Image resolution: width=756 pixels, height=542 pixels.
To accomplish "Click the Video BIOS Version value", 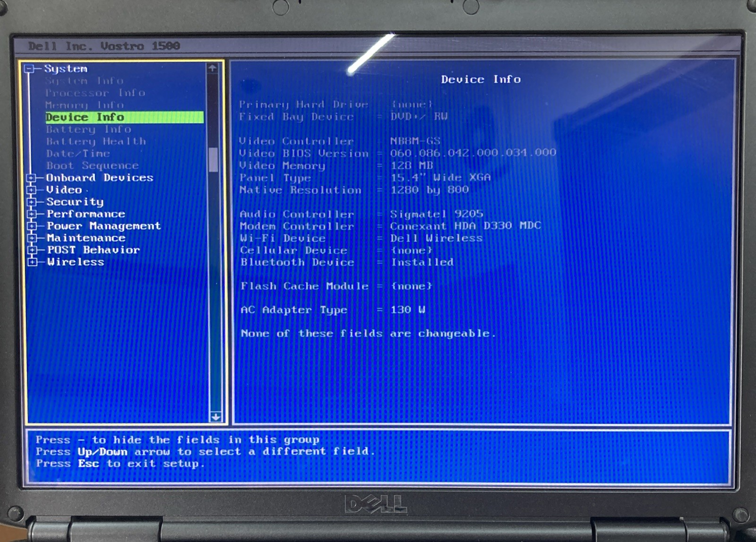I will (x=473, y=153).
